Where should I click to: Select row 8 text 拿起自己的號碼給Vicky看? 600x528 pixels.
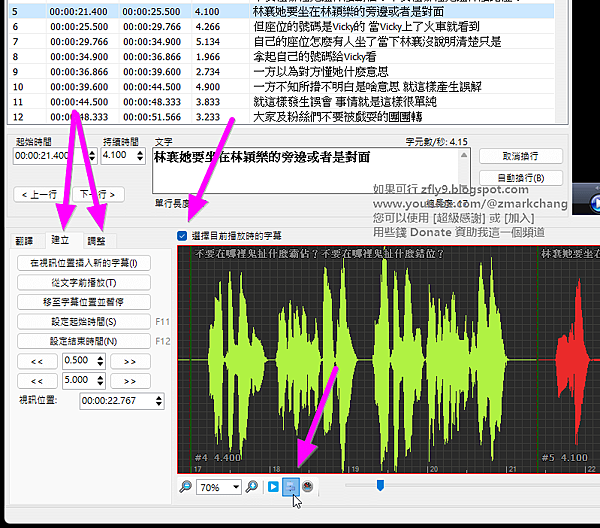[x=315, y=57]
